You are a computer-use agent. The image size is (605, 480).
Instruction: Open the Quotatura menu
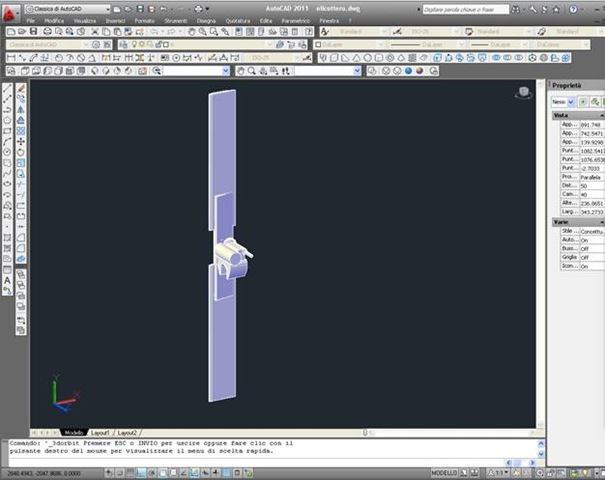(x=238, y=21)
